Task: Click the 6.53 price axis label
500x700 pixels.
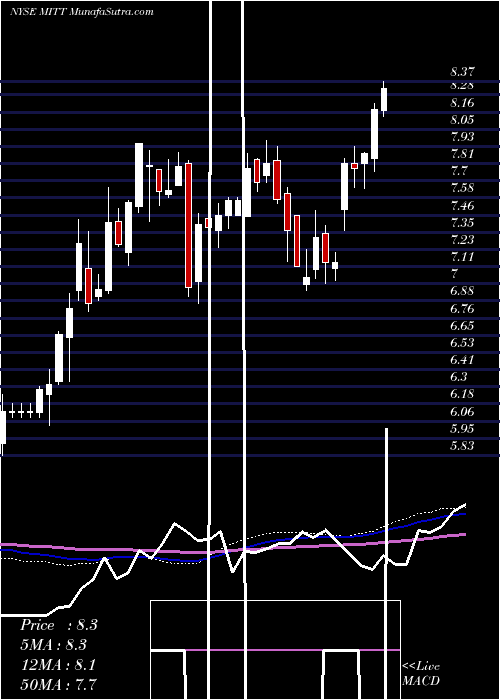Action: click(x=462, y=343)
